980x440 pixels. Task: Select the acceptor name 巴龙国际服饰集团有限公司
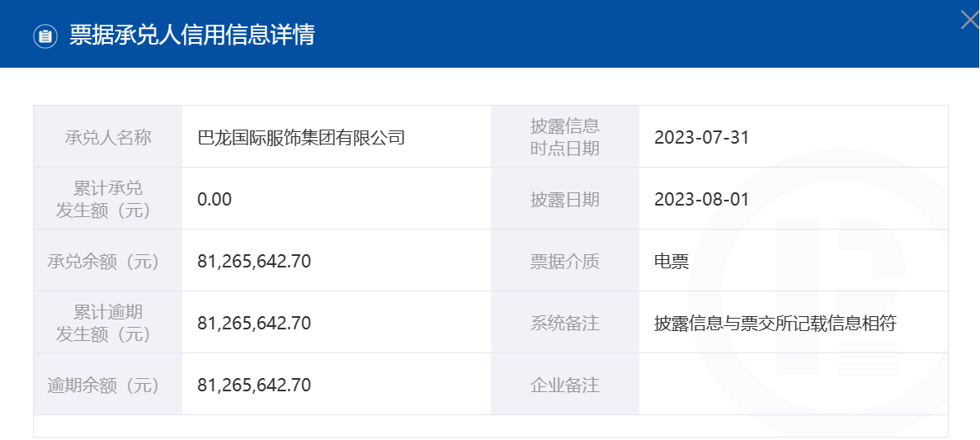coord(301,137)
